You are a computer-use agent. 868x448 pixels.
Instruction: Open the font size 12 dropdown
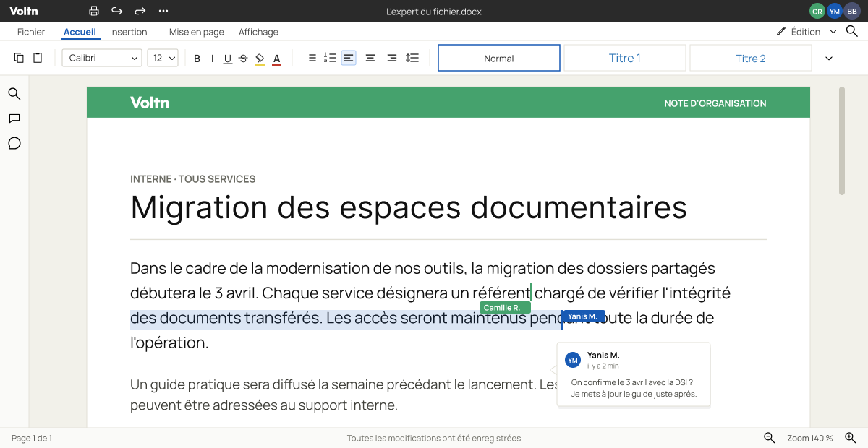(x=163, y=59)
